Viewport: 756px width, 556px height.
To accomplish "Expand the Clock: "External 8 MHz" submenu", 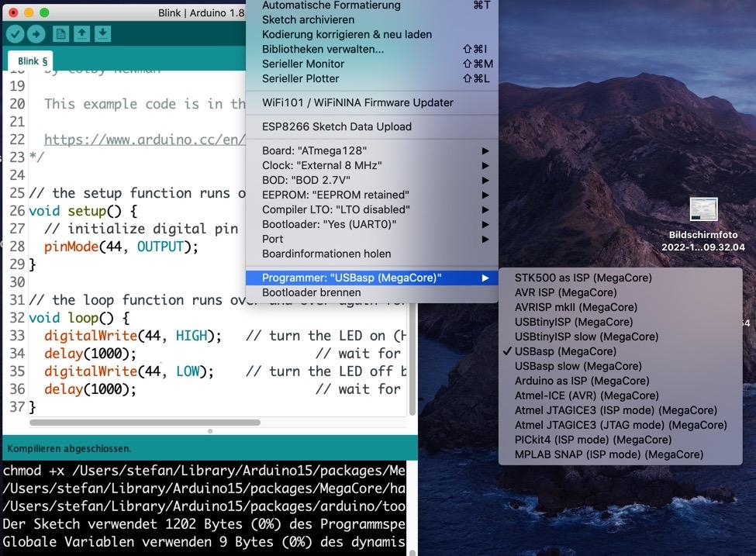I will [x=371, y=165].
